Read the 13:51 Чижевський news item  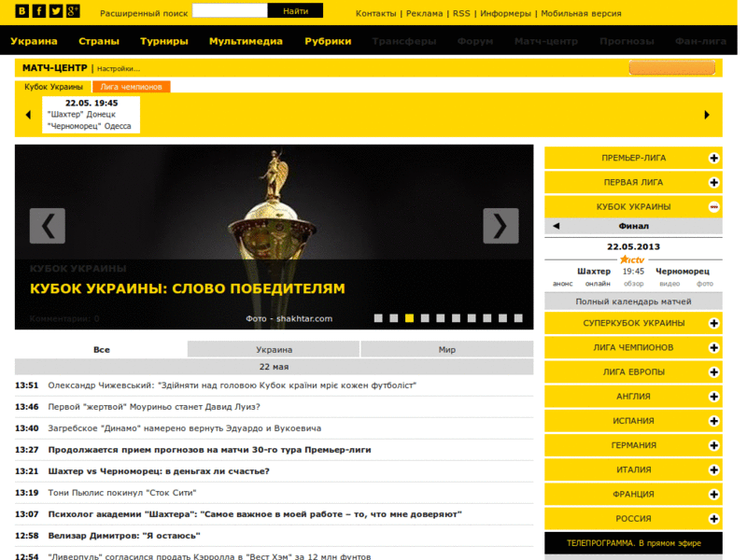pyautogui.click(x=232, y=385)
